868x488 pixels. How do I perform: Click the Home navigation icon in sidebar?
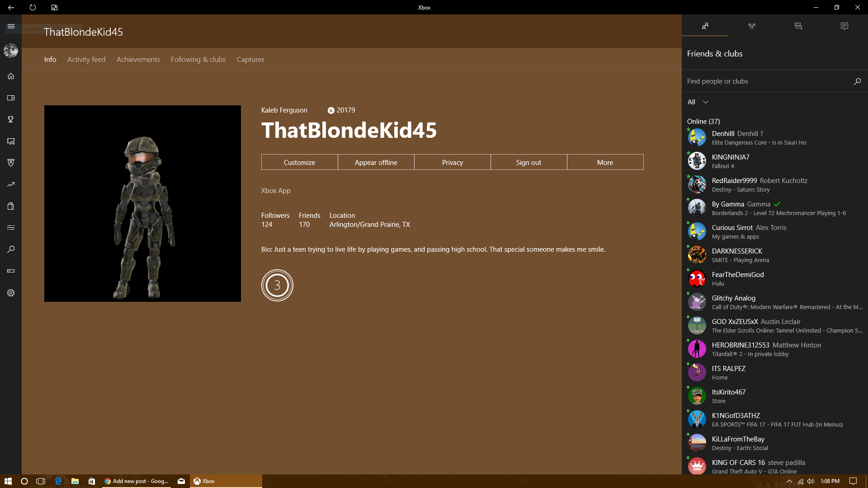[x=11, y=75]
